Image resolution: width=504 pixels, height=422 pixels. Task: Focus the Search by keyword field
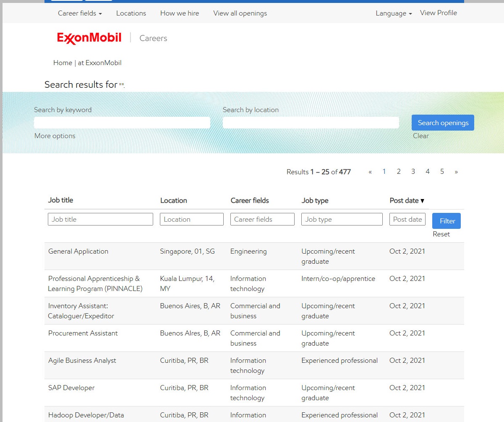(122, 123)
